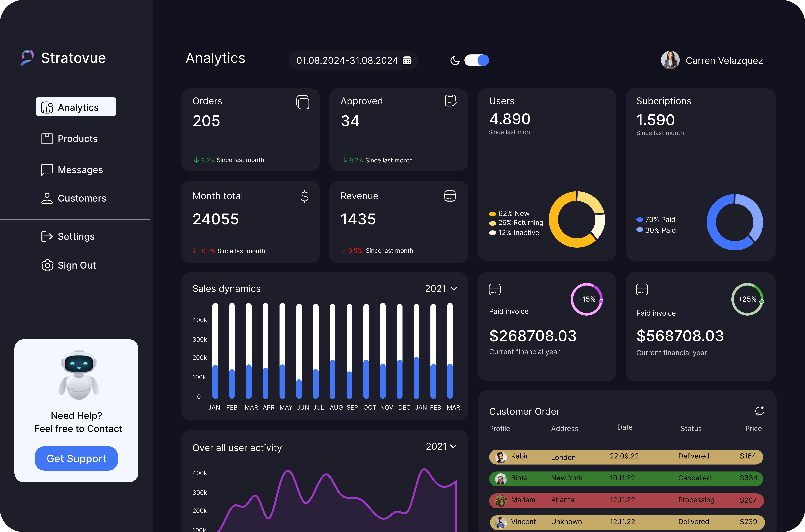Open Kabir's profile picture
This screenshot has width=805, height=532.
pos(501,457)
